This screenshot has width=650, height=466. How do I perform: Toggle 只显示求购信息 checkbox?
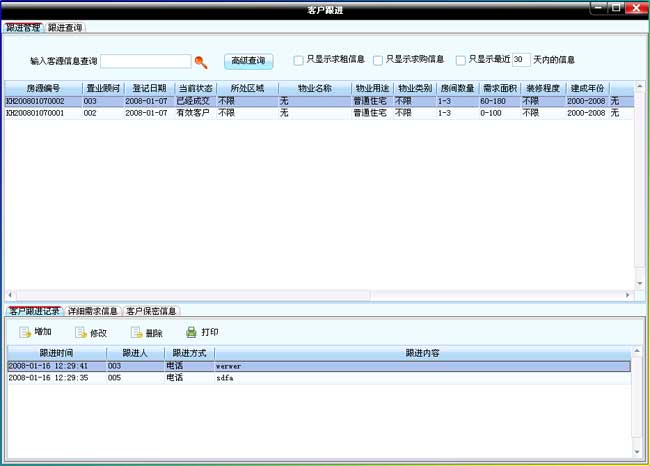point(378,61)
